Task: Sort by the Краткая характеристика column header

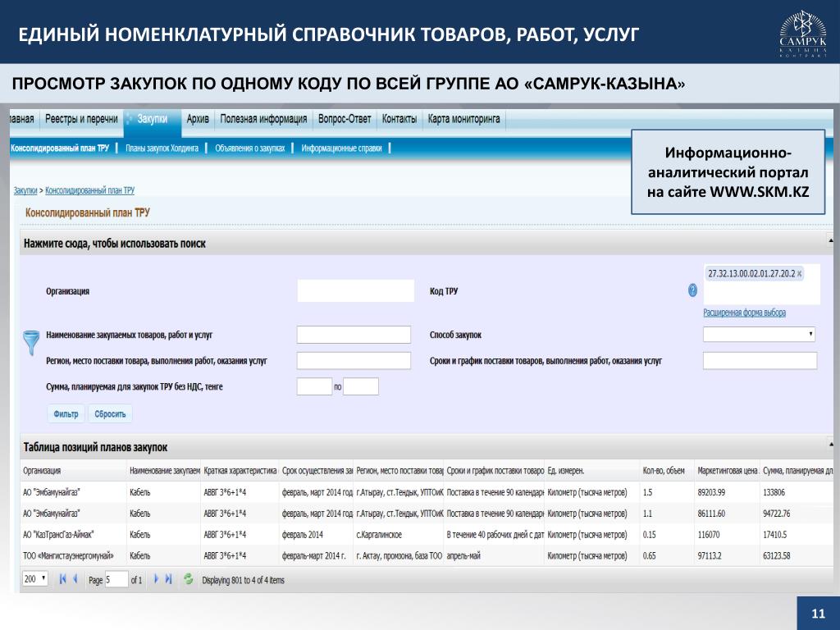Action: coord(240,470)
